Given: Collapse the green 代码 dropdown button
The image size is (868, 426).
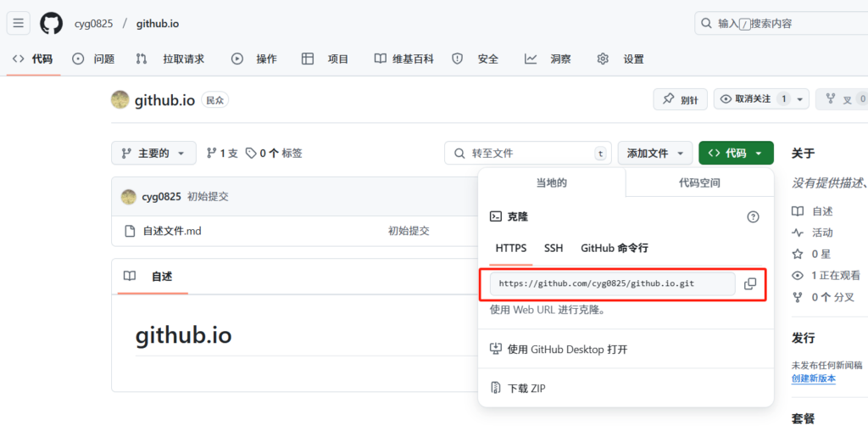Looking at the screenshot, I should pyautogui.click(x=736, y=154).
